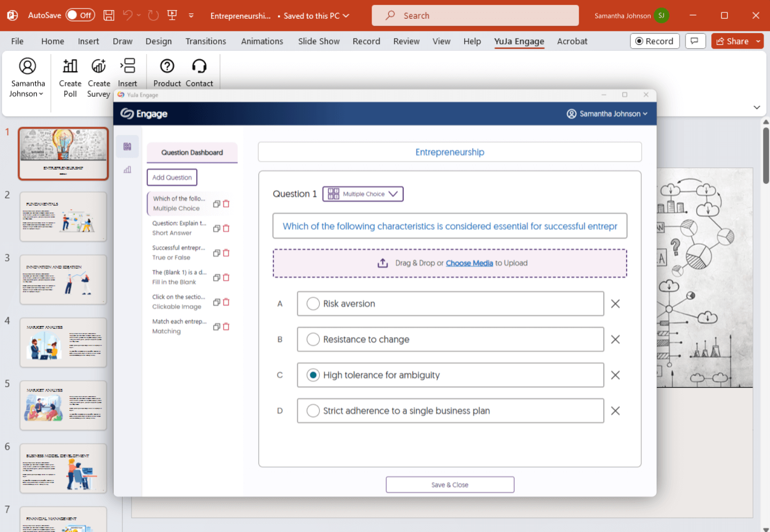Screen dimensions: 770x532
Task: Delete the True or False question
Action: (x=226, y=252)
